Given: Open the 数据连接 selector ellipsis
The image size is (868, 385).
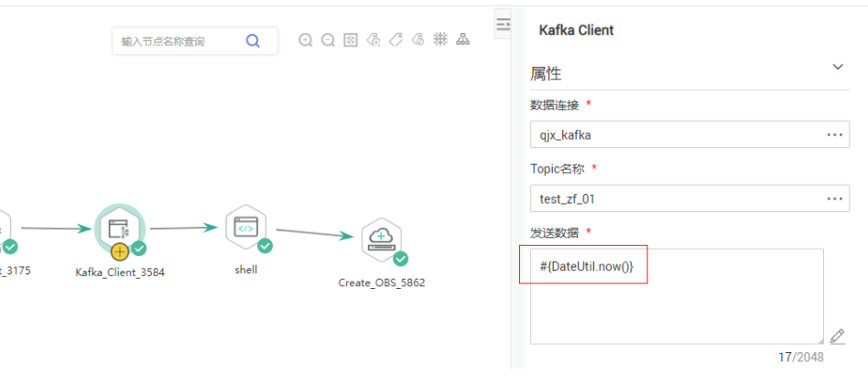Looking at the screenshot, I should (x=834, y=134).
